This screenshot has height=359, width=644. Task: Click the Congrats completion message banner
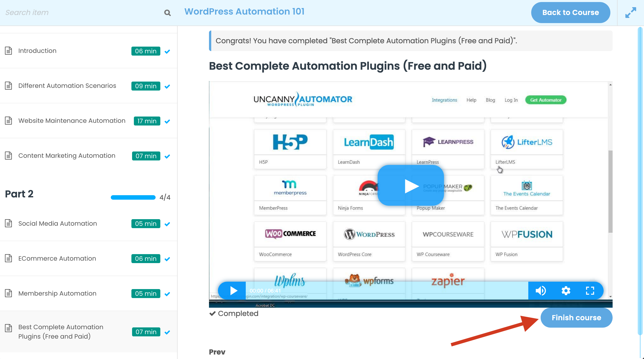[x=411, y=41]
